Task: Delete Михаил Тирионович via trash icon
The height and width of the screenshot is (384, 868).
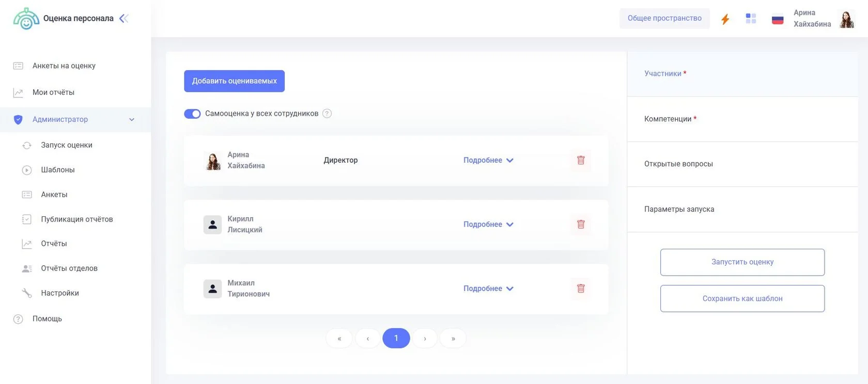Action: click(581, 289)
